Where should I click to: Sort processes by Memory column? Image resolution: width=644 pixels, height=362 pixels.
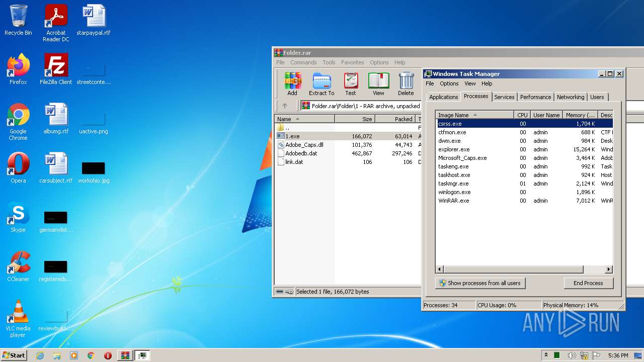[580, 115]
